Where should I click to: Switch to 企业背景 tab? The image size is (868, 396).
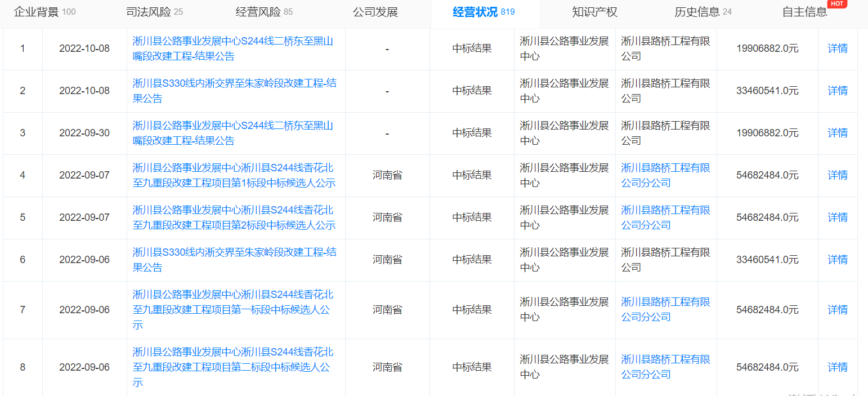44,12
